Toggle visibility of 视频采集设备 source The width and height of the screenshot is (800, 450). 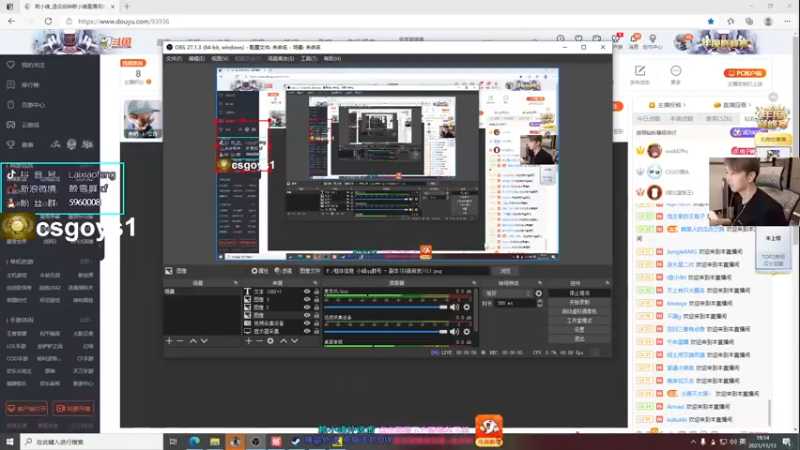[x=307, y=323]
